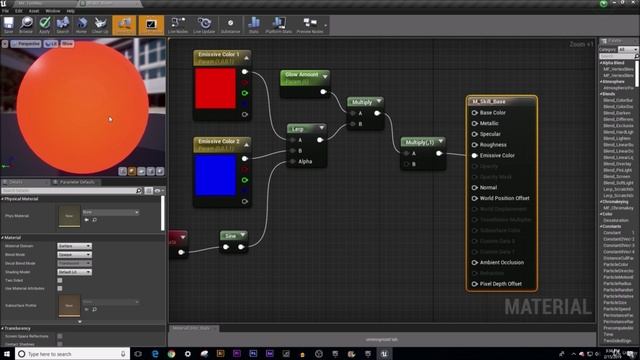Screen dimensions: 640x360
Task: Click the Windows taskbar search box
Action: [73, 354]
